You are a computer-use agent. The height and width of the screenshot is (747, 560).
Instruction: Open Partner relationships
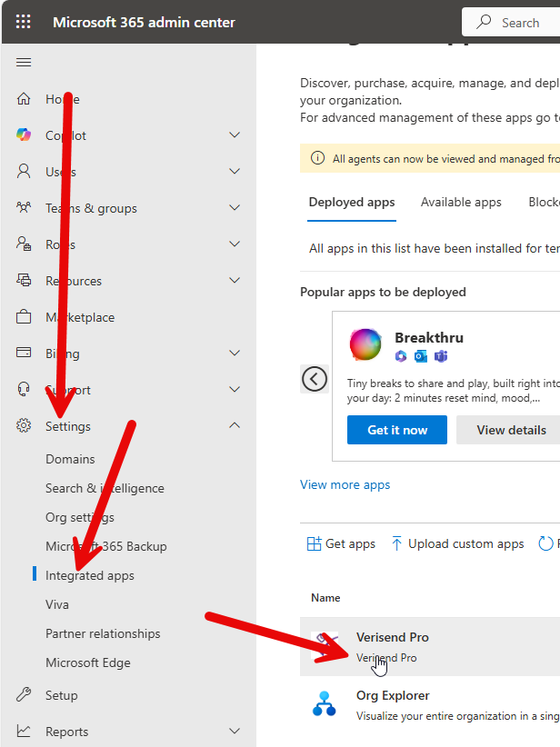tap(103, 633)
